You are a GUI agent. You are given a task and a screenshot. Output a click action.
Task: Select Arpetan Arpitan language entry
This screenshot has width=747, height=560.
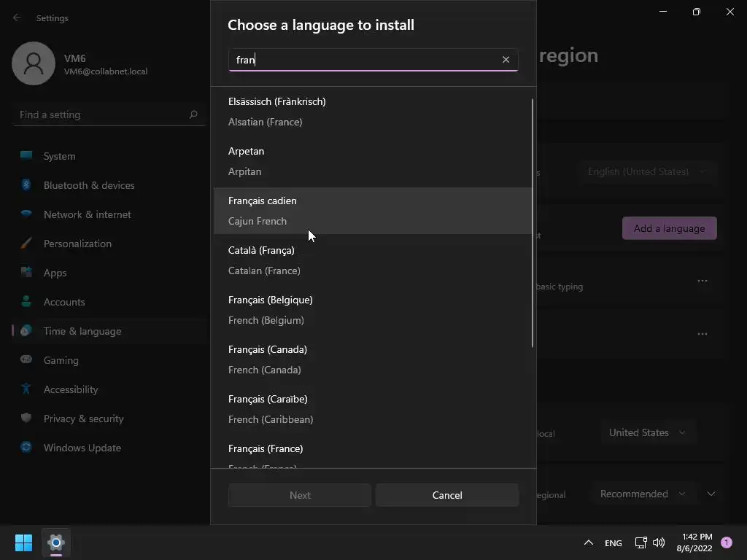click(373, 161)
